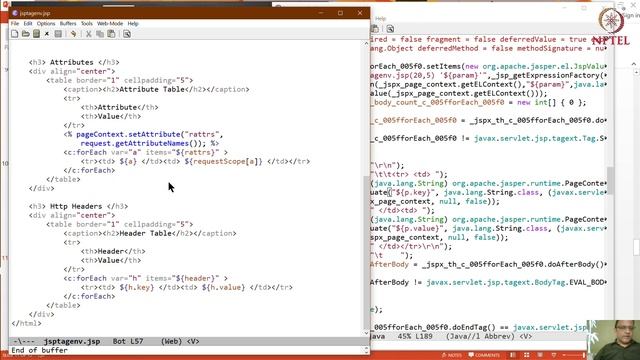640x360 pixels.
Task: Open the PowerPoint NOTES button in status bar
Action: (x=451, y=355)
